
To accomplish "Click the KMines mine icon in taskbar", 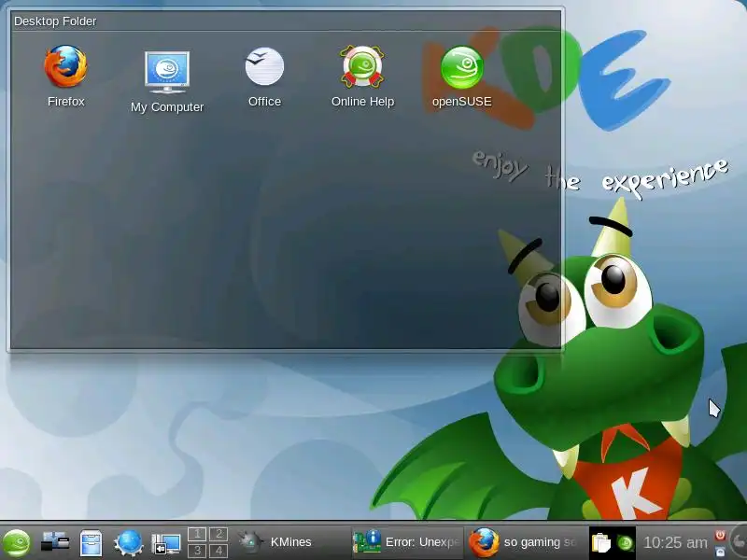I will pos(249,542).
